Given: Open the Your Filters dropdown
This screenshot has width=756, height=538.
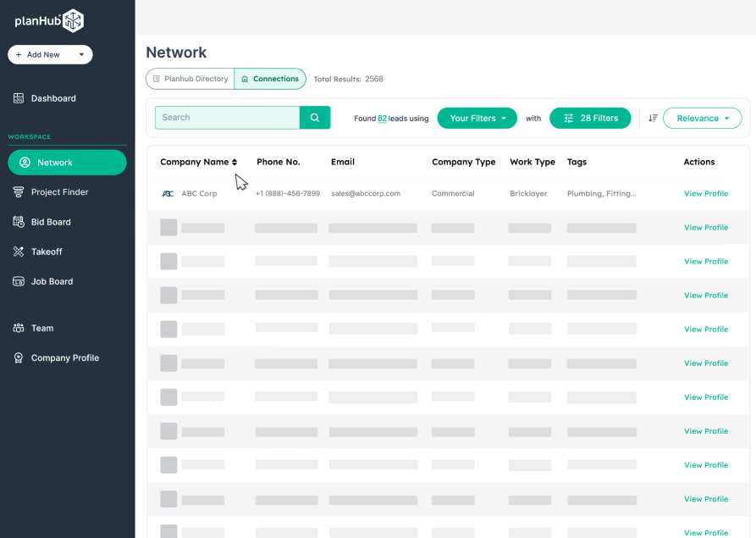Looking at the screenshot, I should (477, 119).
